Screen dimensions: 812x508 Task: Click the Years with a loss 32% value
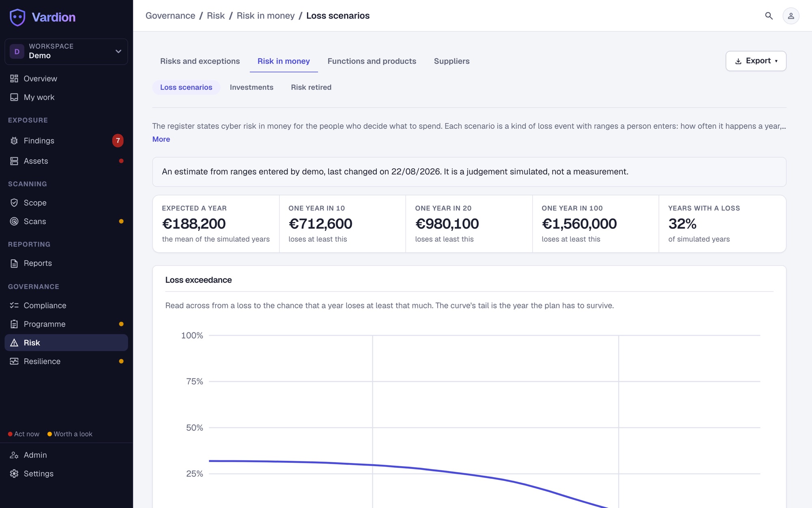tap(682, 224)
